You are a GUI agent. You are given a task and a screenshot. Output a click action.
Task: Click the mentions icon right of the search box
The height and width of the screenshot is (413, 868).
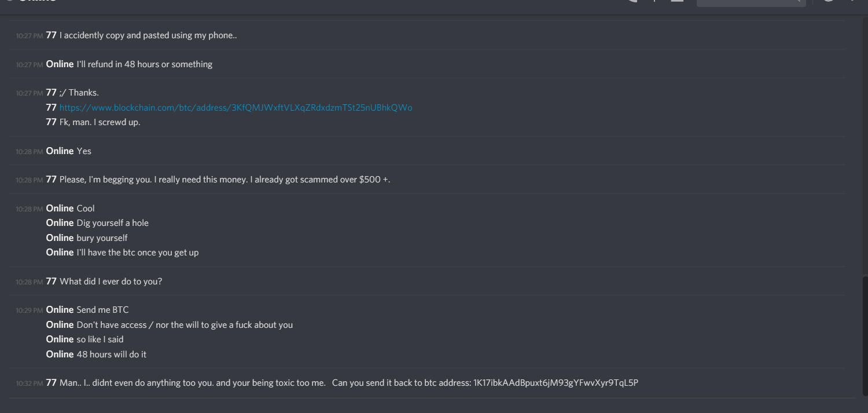pos(829,1)
